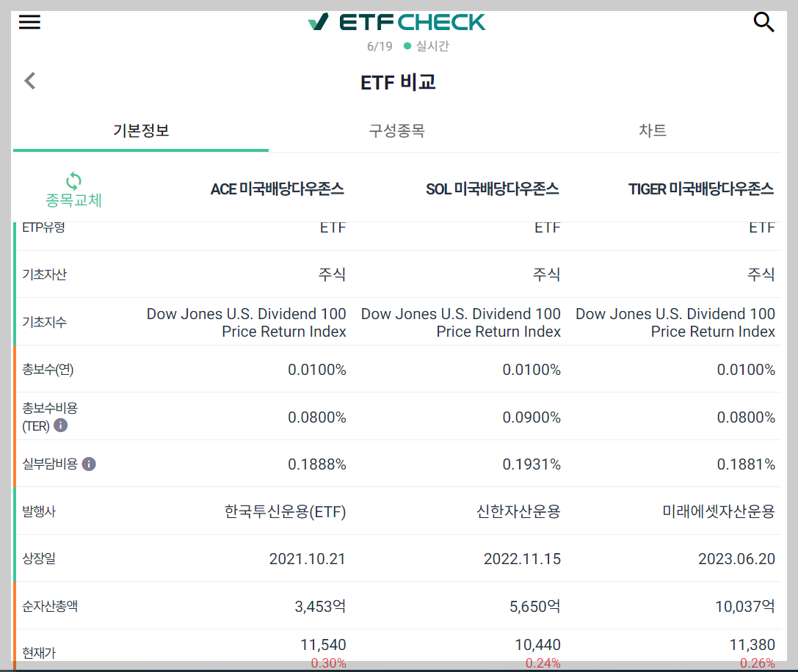The height and width of the screenshot is (672, 798).
Task: Click the 총보수비용 (TER) row label
Action: (49, 417)
